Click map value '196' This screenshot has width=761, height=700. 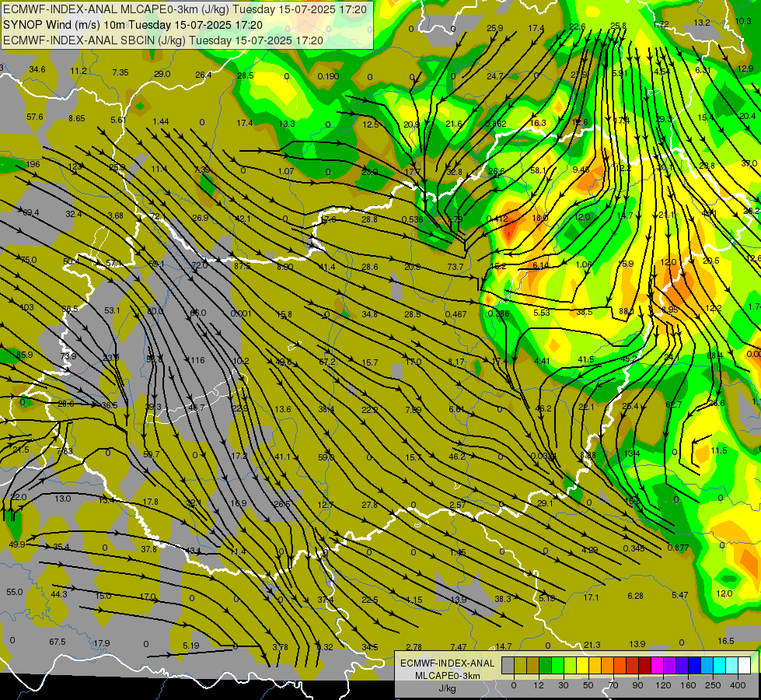coord(33,164)
